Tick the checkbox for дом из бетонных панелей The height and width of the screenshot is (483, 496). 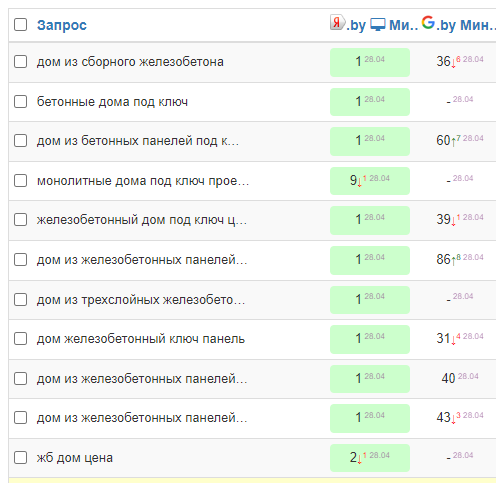[21, 141]
